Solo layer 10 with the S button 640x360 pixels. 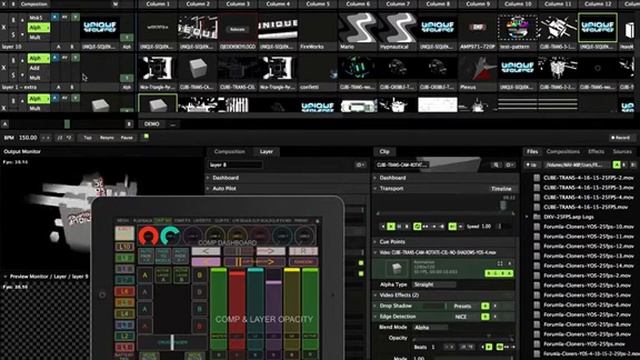(13, 35)
